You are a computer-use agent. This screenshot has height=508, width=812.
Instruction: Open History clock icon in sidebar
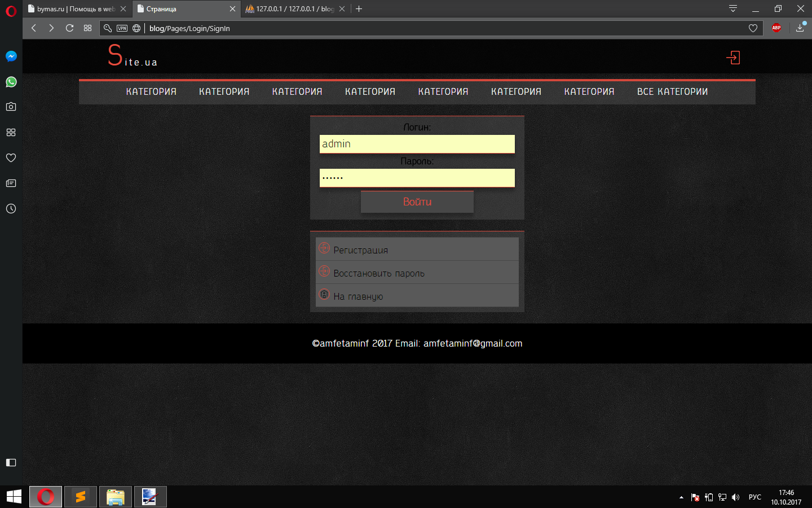coord(11,209)
